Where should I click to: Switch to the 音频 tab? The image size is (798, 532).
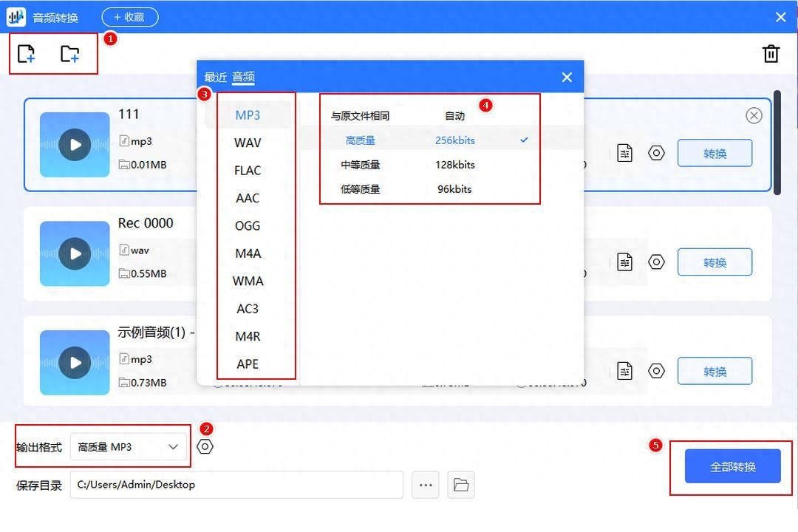(x=243, y=77)
